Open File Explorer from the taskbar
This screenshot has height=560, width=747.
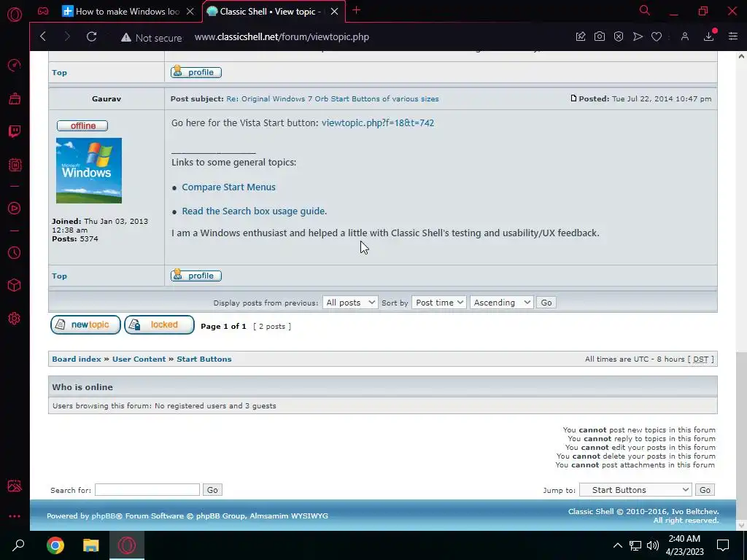(90, 545)
